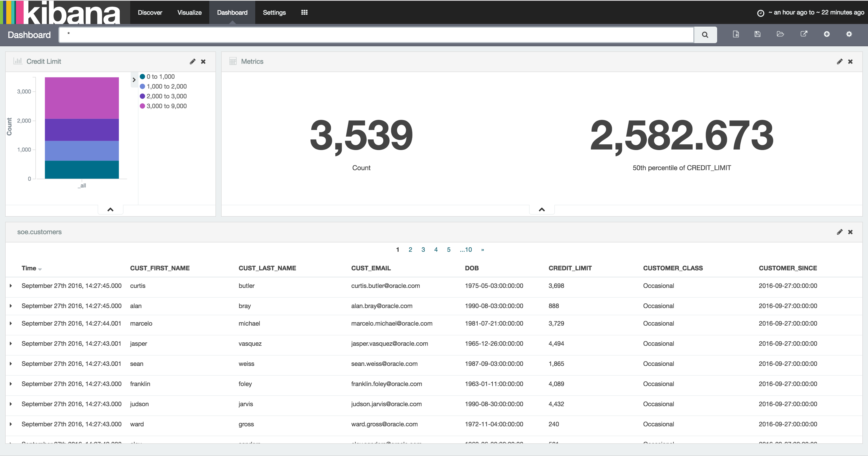Expand the curtis butler row
Image resolution: width=868 pixels, height=456 pixels.
point(11,286)
